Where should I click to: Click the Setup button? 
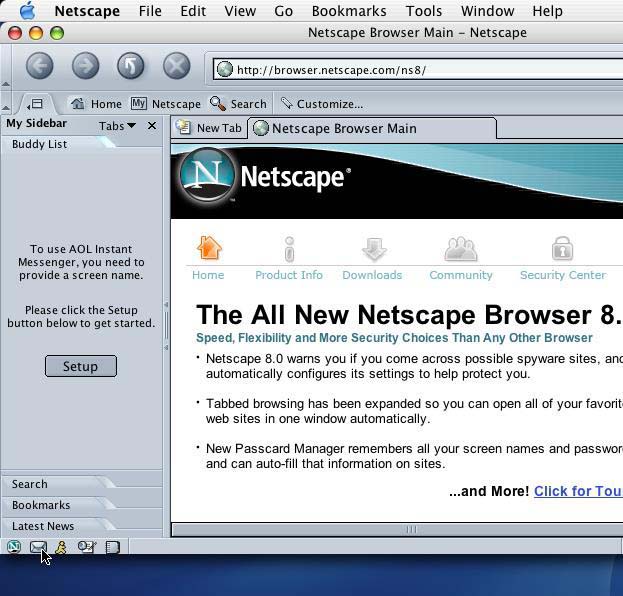click(81, 366)
